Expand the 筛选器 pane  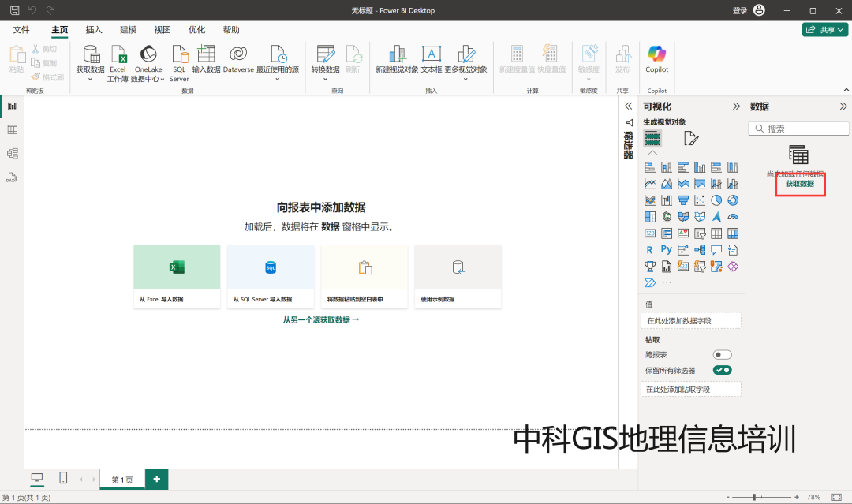point(628,106)
